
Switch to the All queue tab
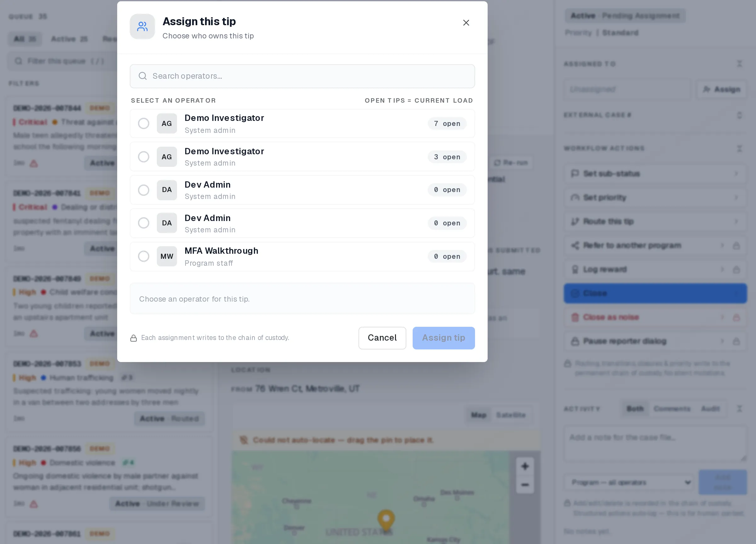pyautogui.click(x=25, y=39)
